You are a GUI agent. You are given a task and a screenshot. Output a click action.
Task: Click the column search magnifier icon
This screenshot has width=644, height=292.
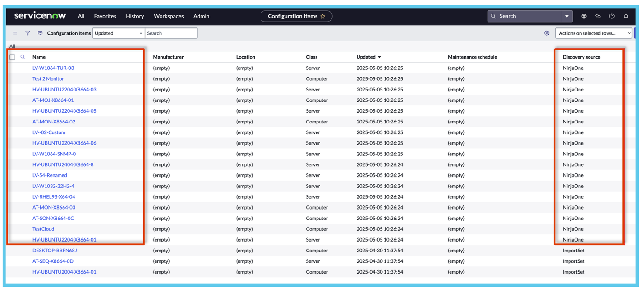[23, 57]
